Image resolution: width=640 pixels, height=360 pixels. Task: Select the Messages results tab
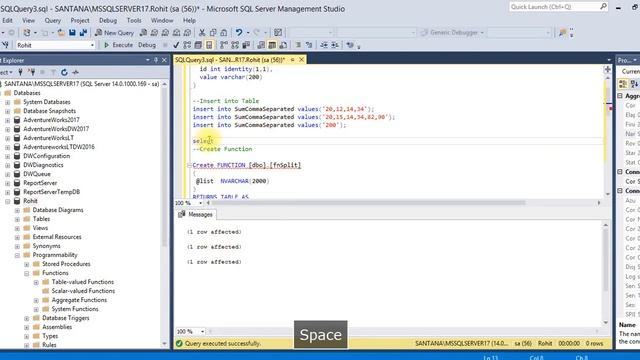click(196, 214)
